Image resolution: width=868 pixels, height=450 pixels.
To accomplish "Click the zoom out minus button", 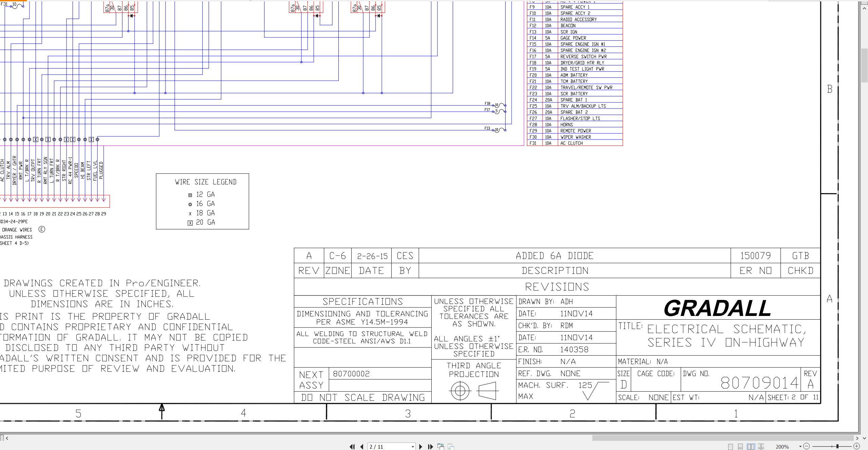I will point(807,446).
